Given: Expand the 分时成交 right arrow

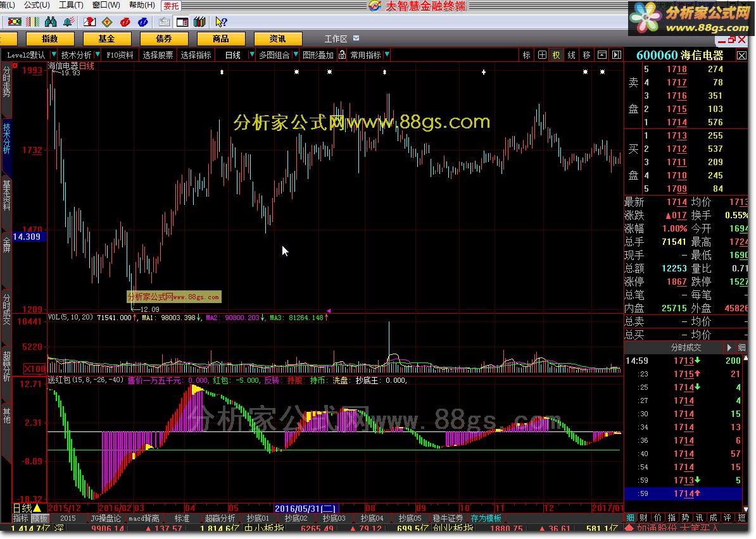Looking at the screenshot, I should 729,347.
